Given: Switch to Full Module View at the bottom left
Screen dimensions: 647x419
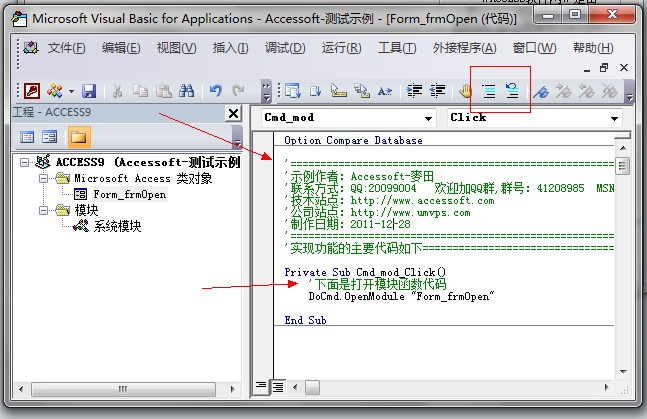Looking at the screenshot, I should [278, 387].
